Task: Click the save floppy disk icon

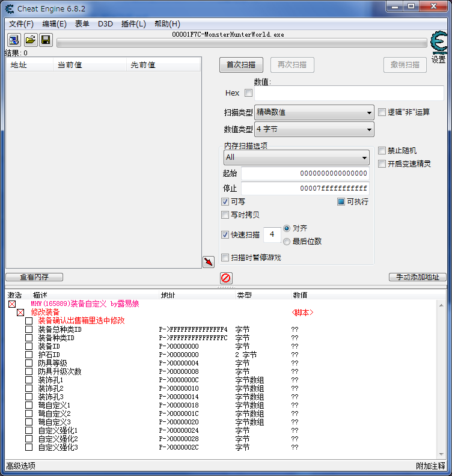Action: pyautogui.click(x=46, y=40)
